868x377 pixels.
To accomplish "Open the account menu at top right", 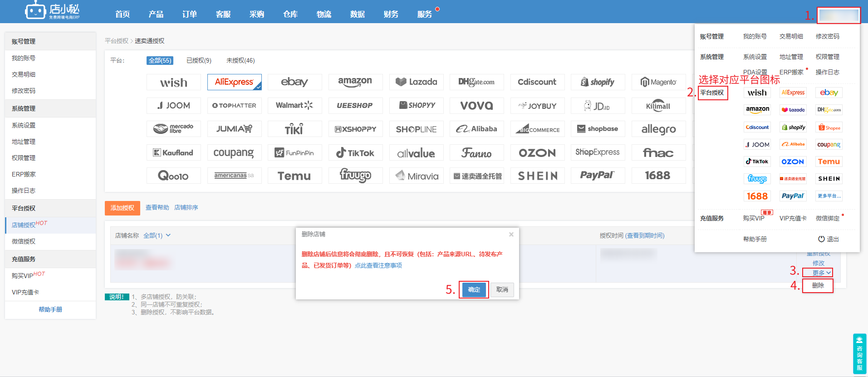I will click(839, 15).
